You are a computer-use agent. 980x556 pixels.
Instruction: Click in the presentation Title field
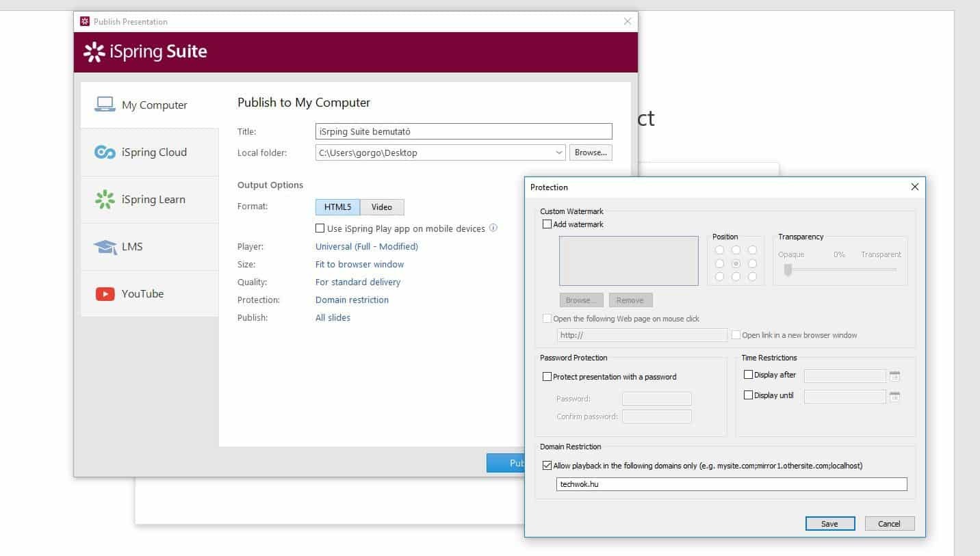tap(463, 131)
